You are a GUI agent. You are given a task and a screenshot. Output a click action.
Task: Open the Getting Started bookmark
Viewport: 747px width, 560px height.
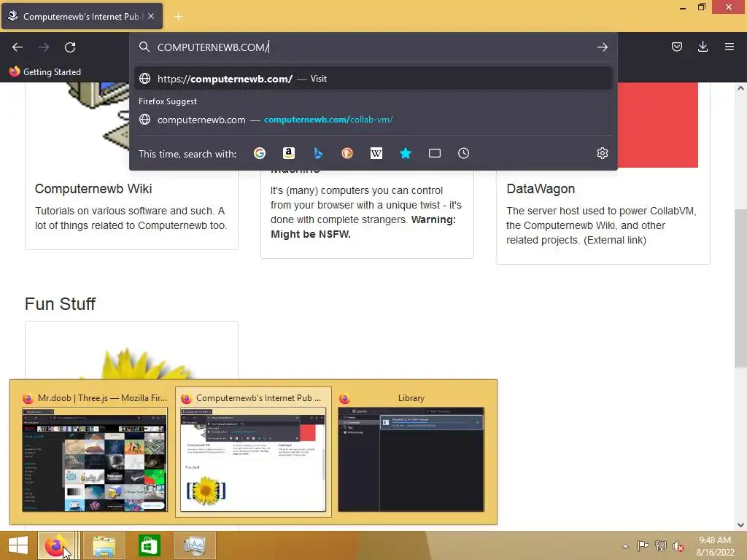click(x=45, y=72)
